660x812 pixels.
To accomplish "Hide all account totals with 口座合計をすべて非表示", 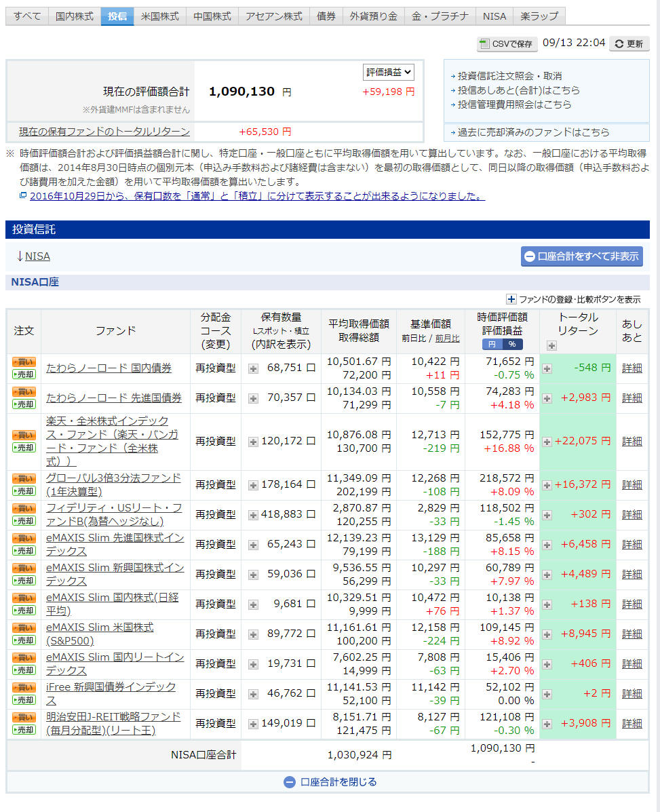I will pyautogui.click(x=582, y=256).
